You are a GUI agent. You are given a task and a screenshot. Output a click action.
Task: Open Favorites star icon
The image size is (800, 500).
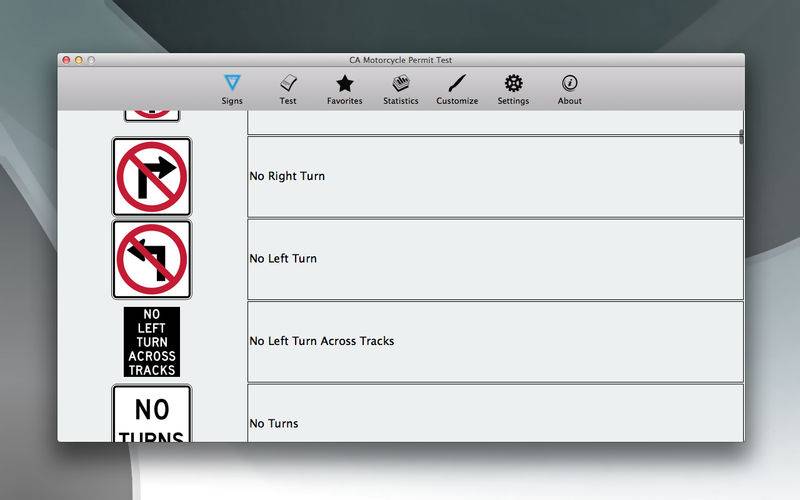tap(345, 83)
